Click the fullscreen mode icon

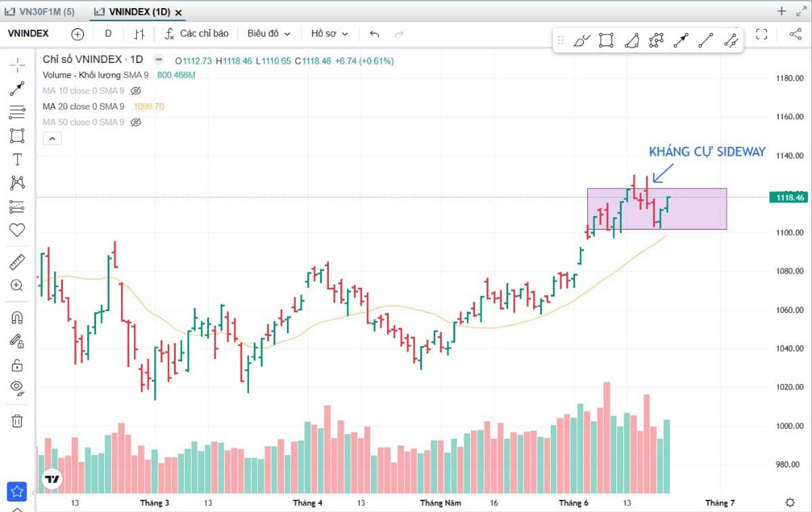click(x=761, y=34)
